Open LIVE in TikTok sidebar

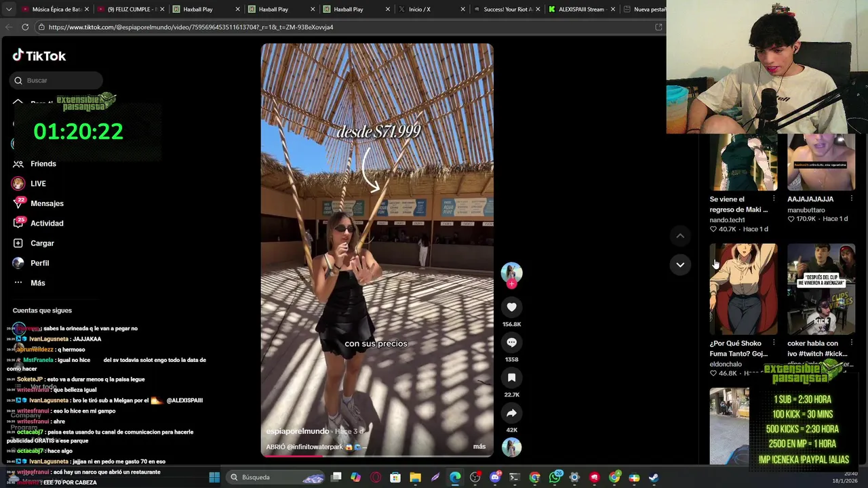click(28, 183)
